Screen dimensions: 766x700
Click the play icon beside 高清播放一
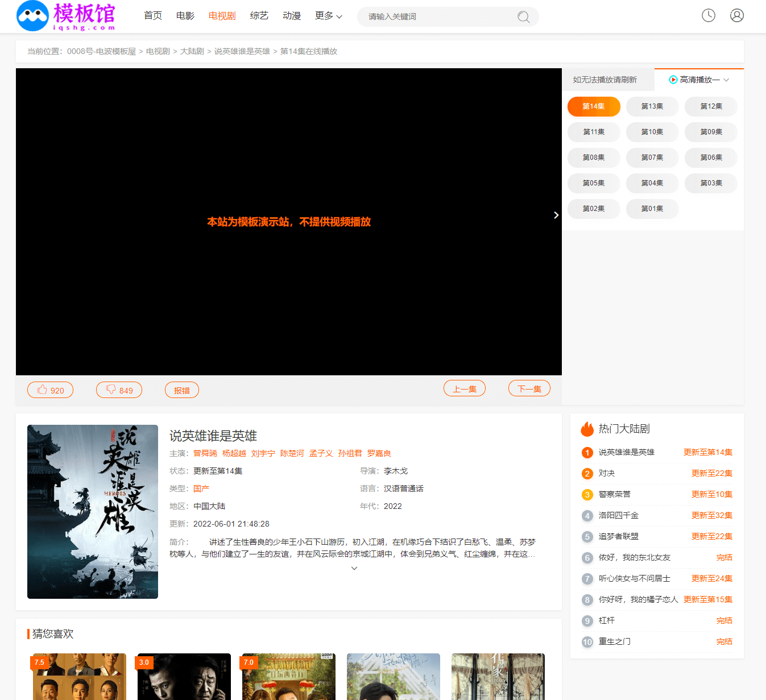[673, 80]
